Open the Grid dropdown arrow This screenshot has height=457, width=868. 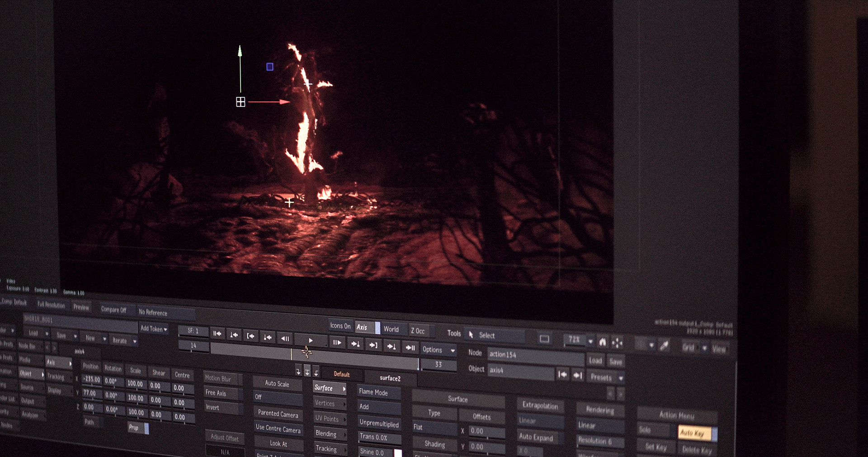[x=704, y=348]
